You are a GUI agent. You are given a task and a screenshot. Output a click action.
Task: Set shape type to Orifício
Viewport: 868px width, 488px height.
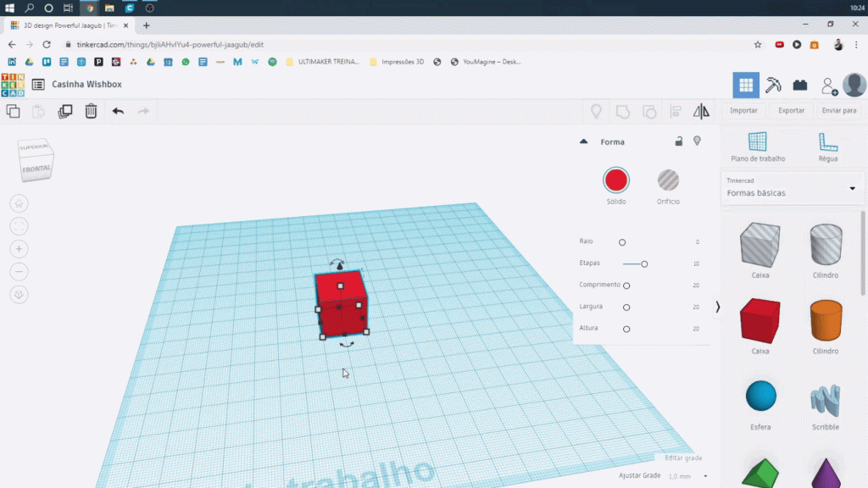click(668, 180)
